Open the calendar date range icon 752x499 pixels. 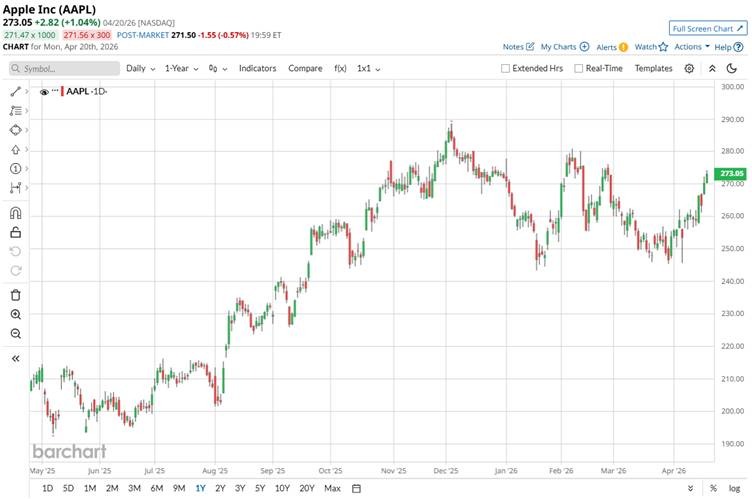click(357, 488)
